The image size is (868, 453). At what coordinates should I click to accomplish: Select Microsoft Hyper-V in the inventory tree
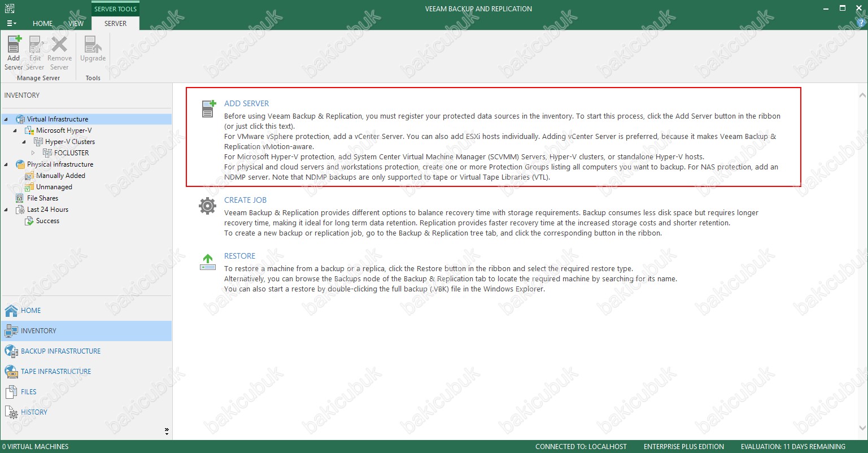pos(64,130)
